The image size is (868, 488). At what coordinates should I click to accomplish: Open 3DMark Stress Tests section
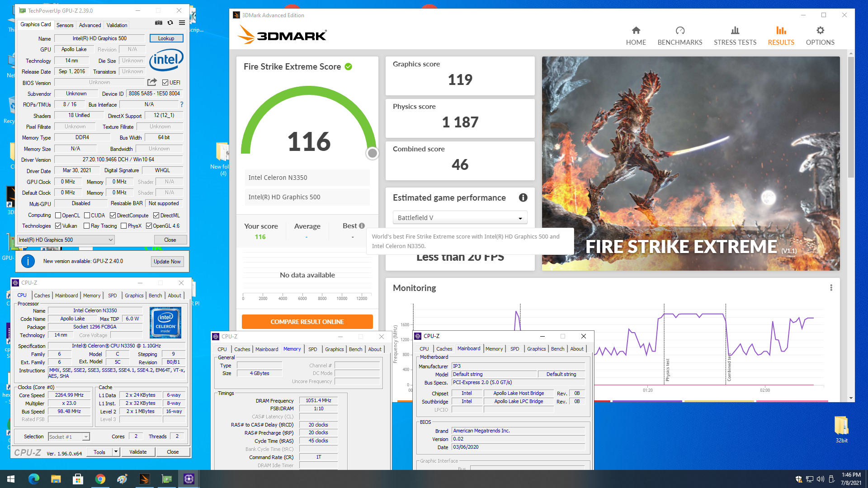pos(735,36)
